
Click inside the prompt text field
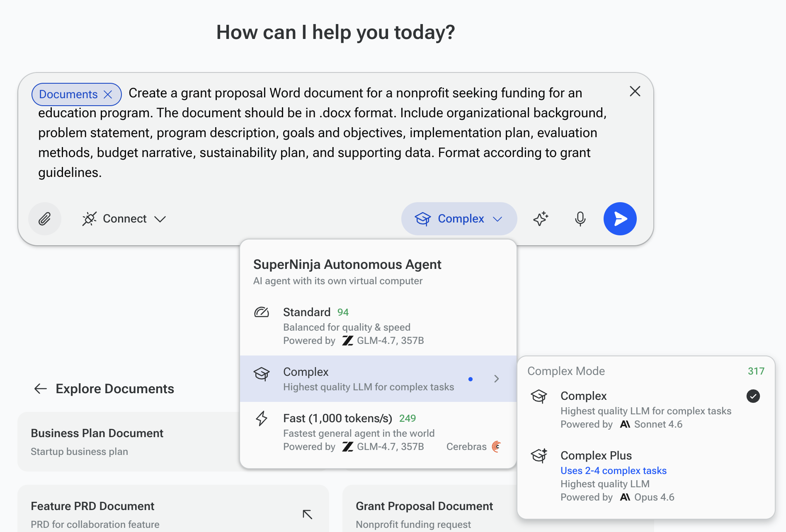pos(323,133)
